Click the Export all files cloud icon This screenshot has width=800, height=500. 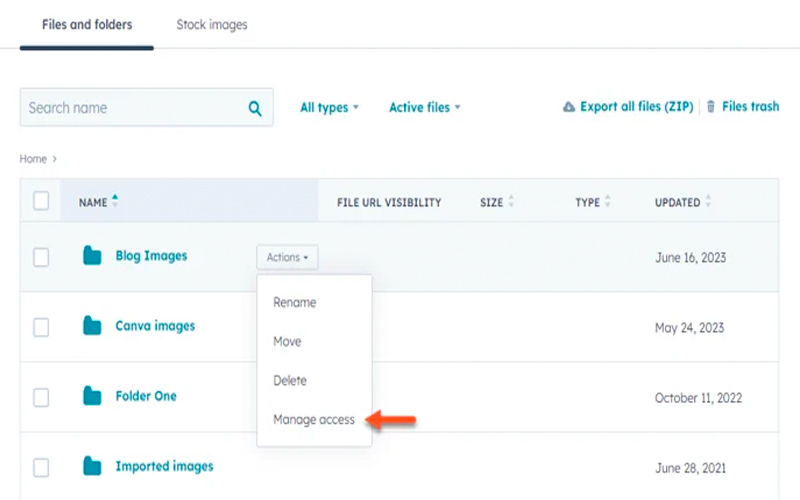coord(569,107)
